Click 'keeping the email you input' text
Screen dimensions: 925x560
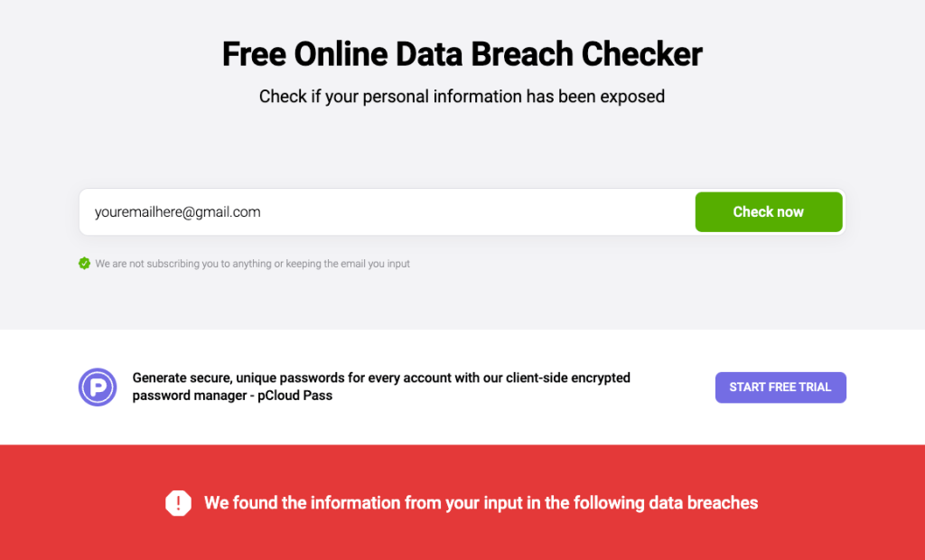click(348, 264)
